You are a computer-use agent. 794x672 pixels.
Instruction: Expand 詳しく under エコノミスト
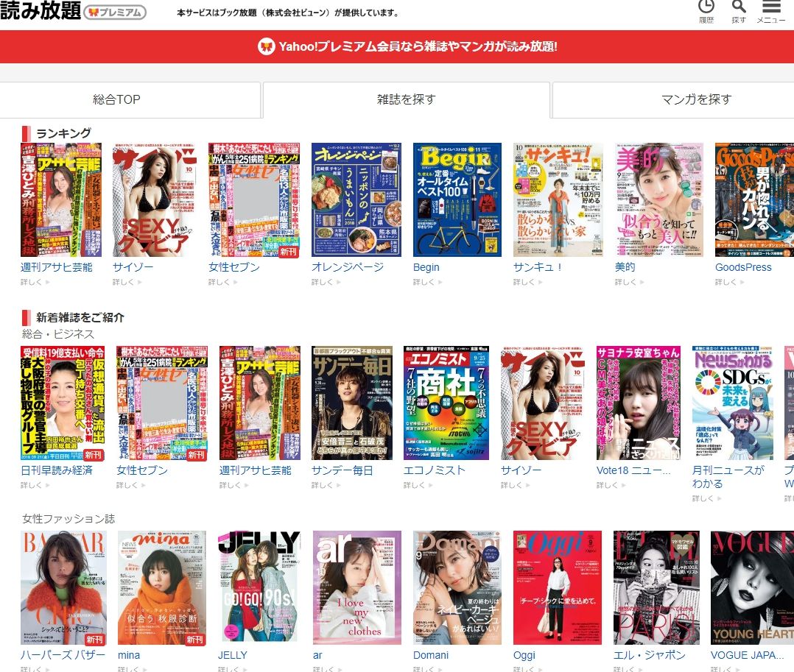tap(418, 485)
